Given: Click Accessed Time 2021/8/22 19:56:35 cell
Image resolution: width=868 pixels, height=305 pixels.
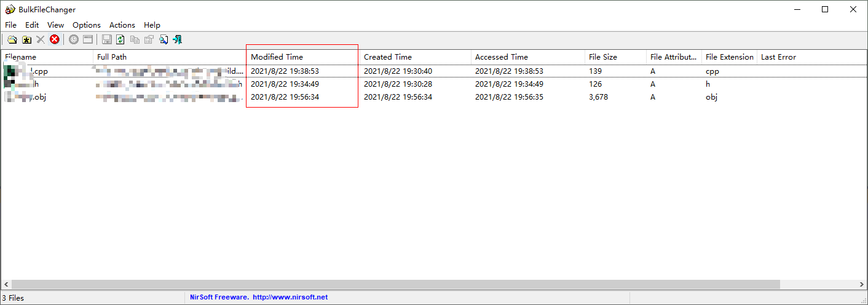Looking at the screenshot, I should tap(509, 97).
